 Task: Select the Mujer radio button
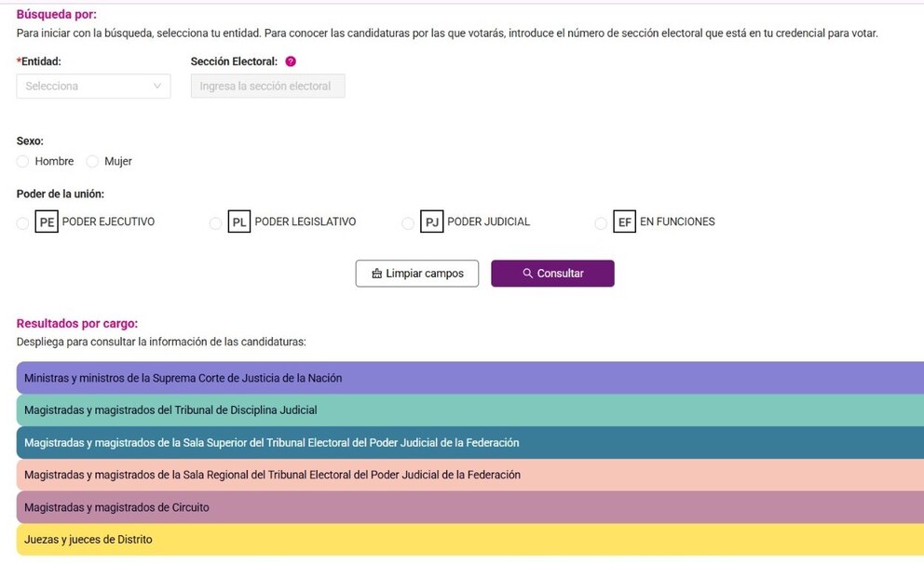click(92, 161)
